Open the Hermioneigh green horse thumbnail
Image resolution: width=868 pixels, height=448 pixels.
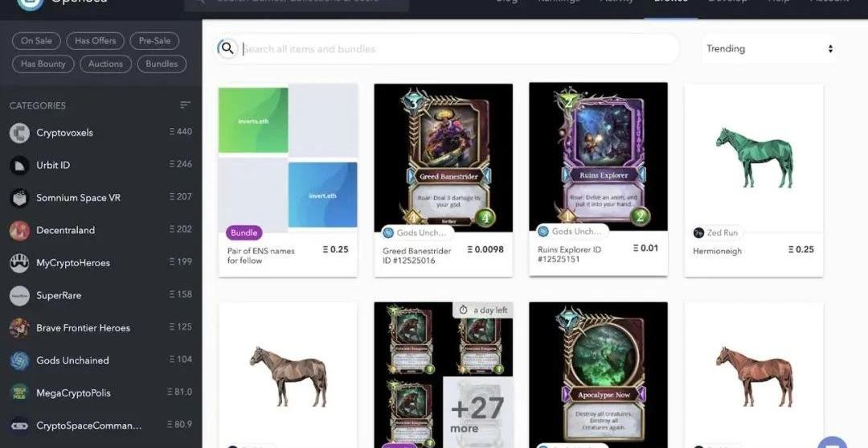754,158
